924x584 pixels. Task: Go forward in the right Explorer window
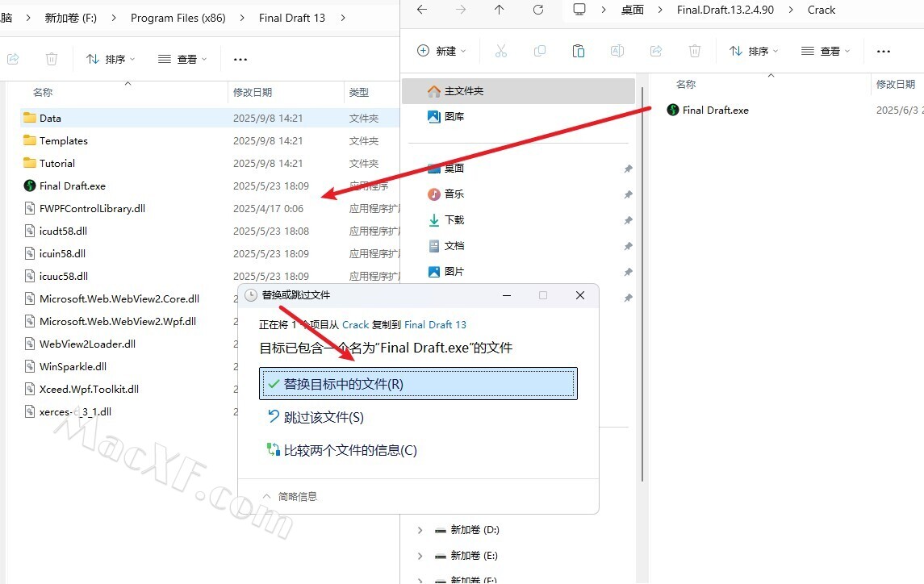[x=461, y=10]
